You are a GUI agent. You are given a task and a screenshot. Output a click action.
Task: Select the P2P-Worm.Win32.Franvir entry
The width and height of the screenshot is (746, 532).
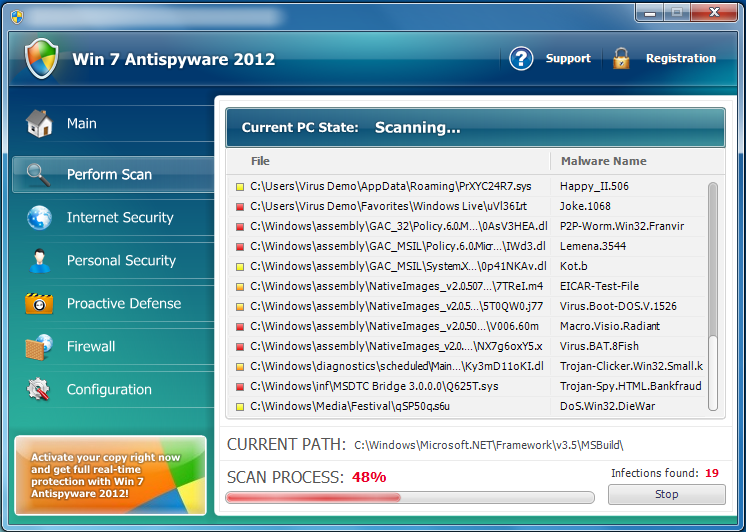pos(622,227)
